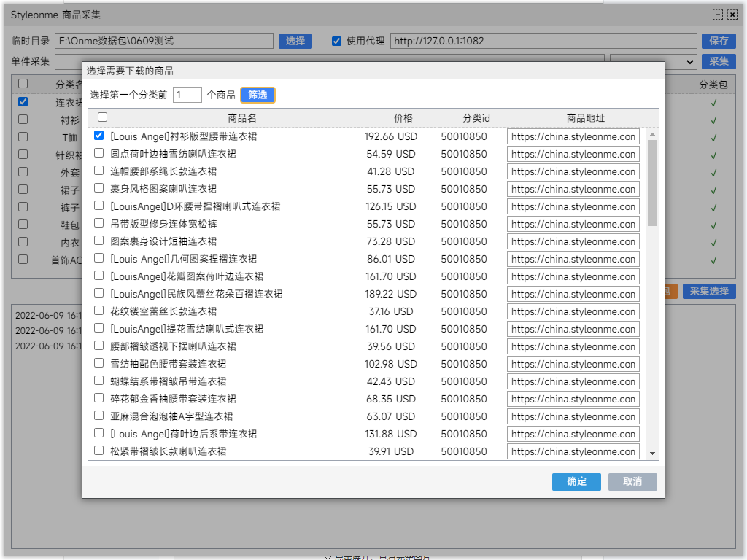
Task: Sort by the 价格 column header
Action: click(x=403, y=118)
